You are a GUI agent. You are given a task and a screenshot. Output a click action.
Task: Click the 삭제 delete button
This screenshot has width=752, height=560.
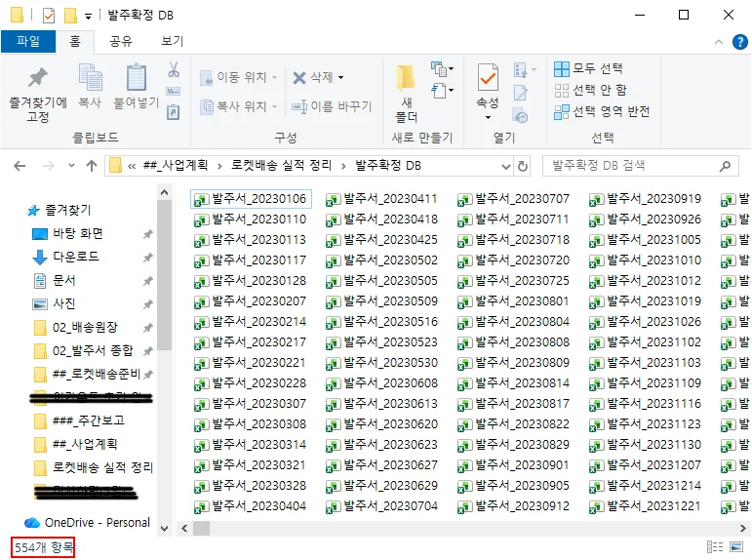[x=313, y=77]
